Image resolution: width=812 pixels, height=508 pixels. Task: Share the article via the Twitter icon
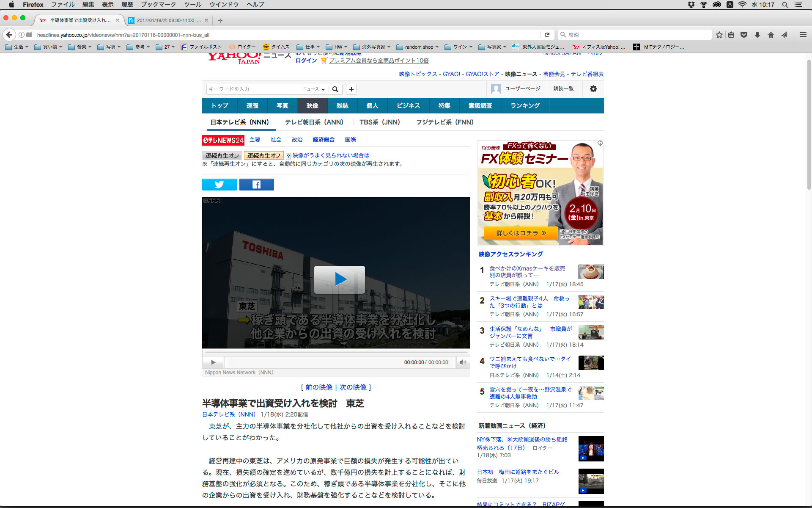[219, 185]
